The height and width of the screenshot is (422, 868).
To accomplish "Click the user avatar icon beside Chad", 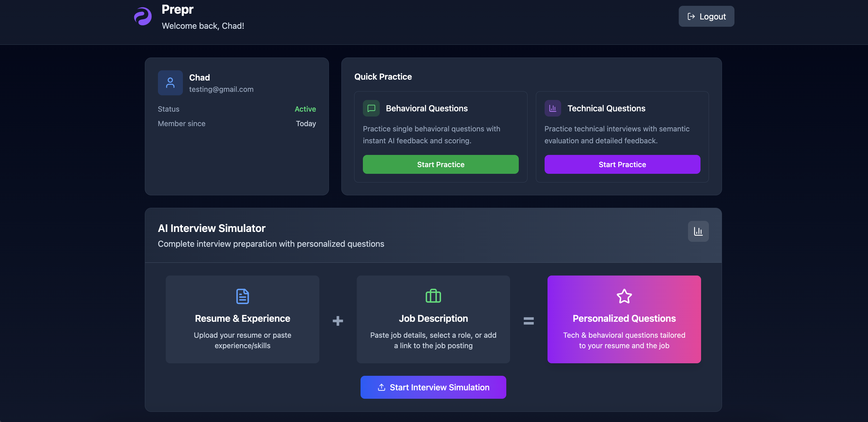I will pos(170,83).
